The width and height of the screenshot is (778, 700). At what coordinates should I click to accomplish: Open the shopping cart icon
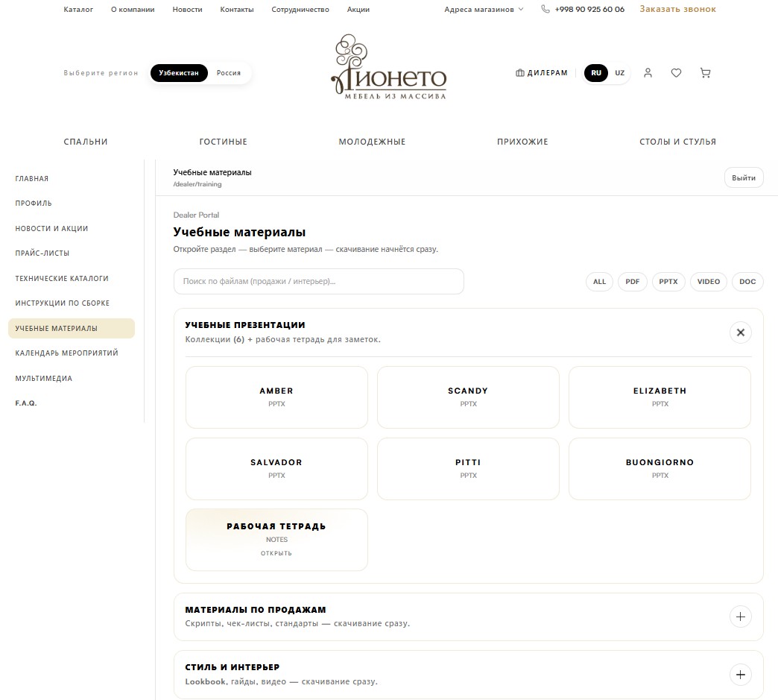click(705, 73)
